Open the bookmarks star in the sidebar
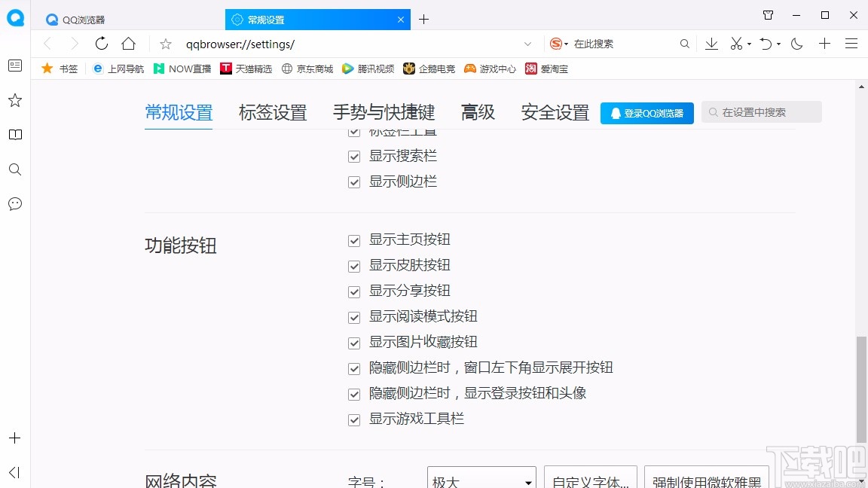This screenshot has width=868, height=488. 14,99
